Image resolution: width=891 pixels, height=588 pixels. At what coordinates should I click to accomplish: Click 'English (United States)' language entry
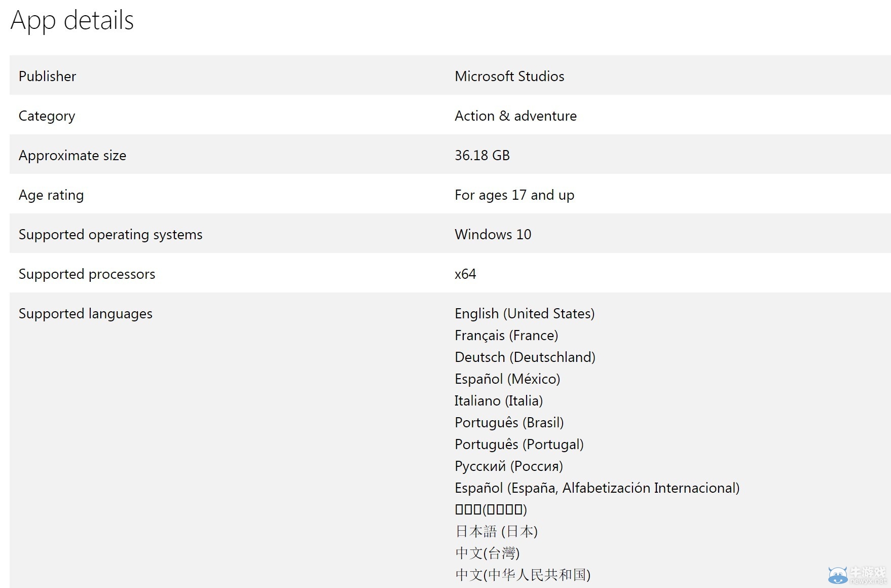pos(525,314)
